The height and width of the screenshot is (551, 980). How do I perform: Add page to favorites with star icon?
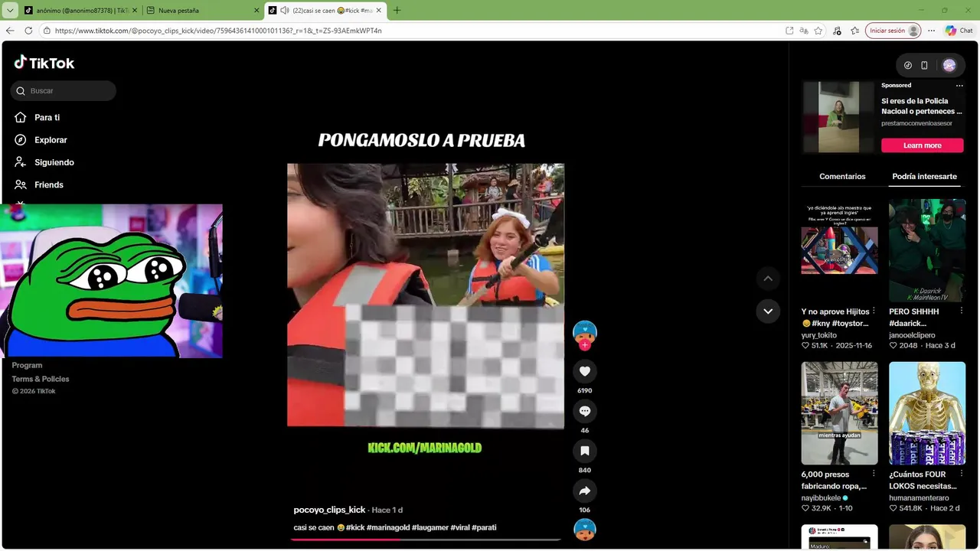[x=818, y=31]
